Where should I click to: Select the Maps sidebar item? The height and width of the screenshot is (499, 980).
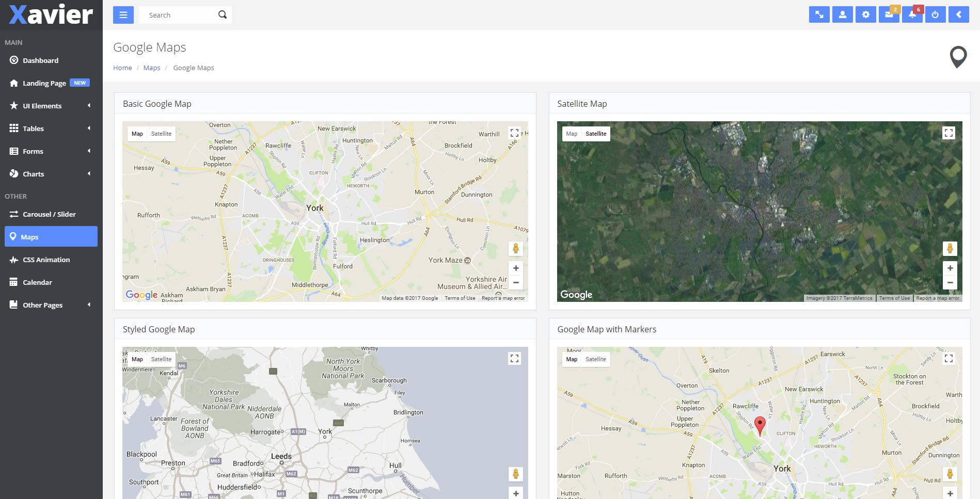point(51,236)
